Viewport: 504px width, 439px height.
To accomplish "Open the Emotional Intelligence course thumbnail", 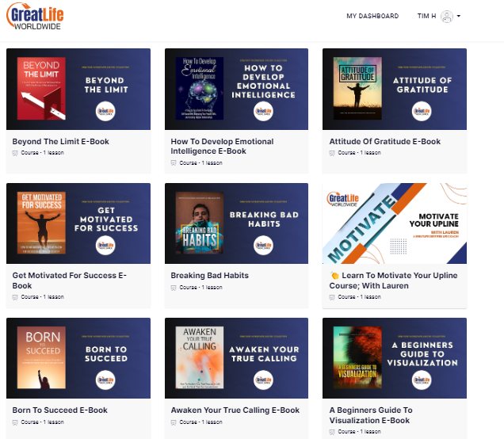I will click(236, 89).
